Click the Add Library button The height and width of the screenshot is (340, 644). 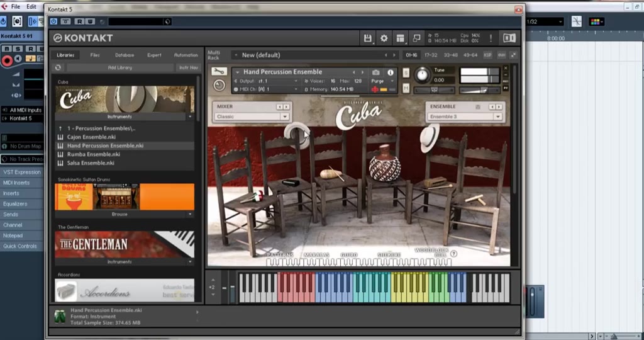click(x=120, y=67)
